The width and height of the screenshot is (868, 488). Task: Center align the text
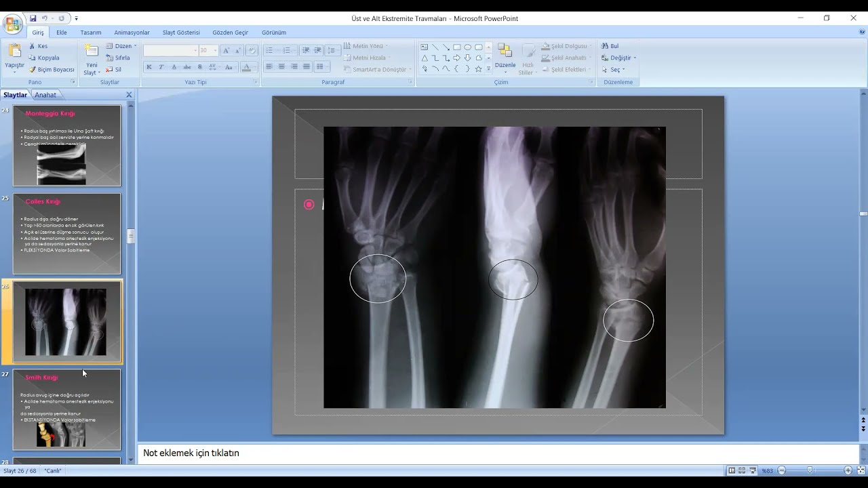click(281, 66)
